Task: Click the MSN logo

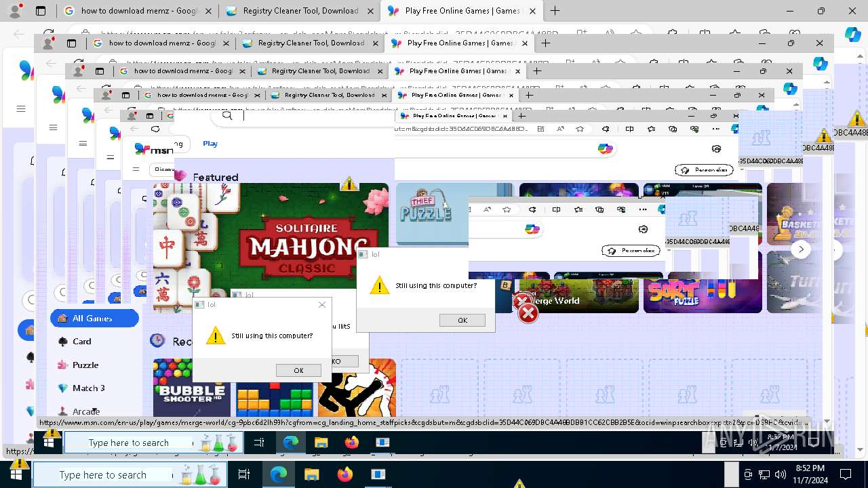Action: [153, 150]
